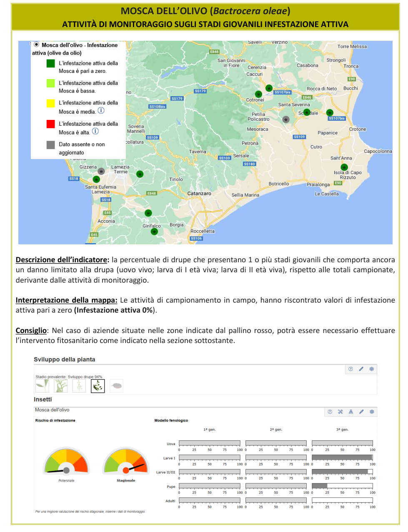The image size is (408, 532).
Task: Select the last gray olive stage thumbnail
Action: click(117, 386)
